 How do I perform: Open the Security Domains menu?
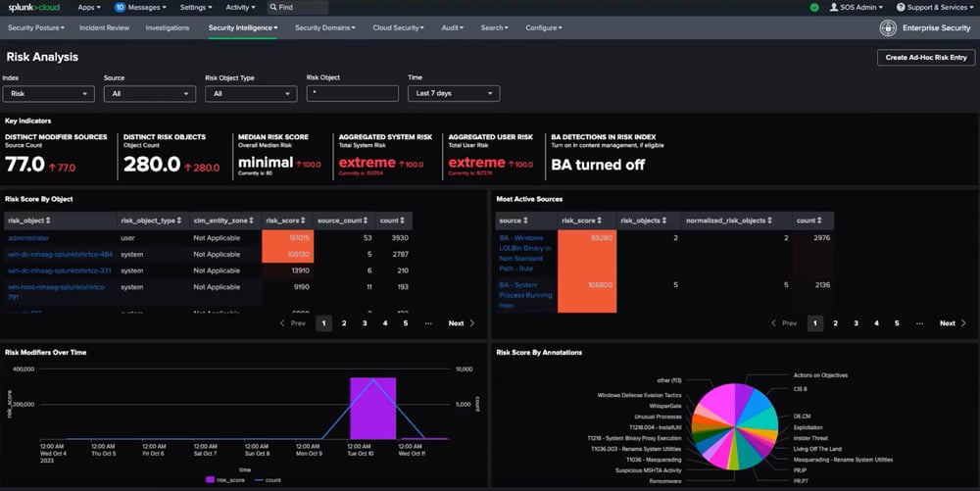point(324,27)
